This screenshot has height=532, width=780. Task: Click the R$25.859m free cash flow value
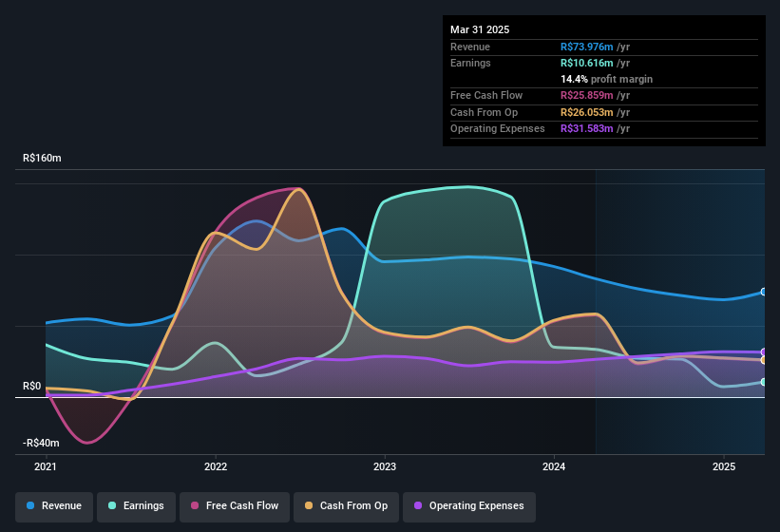click(586, 95)
